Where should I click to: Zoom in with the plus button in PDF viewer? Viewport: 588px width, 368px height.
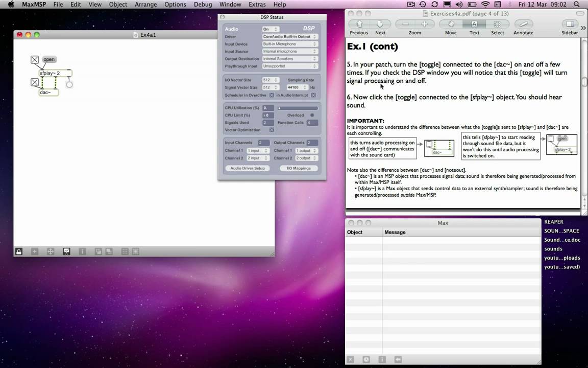pyautogui.click(x=425, y=24)
